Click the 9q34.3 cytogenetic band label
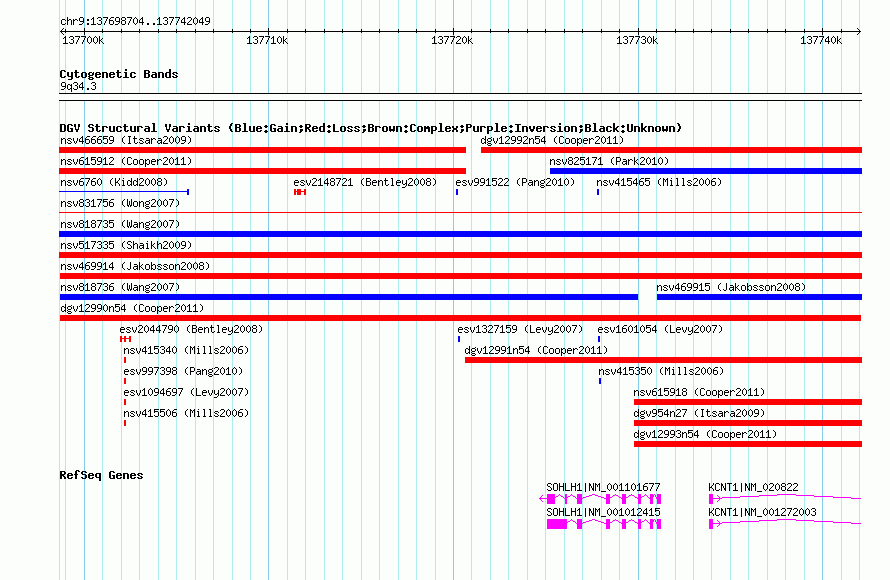Screen dimensions: 890x580 [x=78, y=86]
